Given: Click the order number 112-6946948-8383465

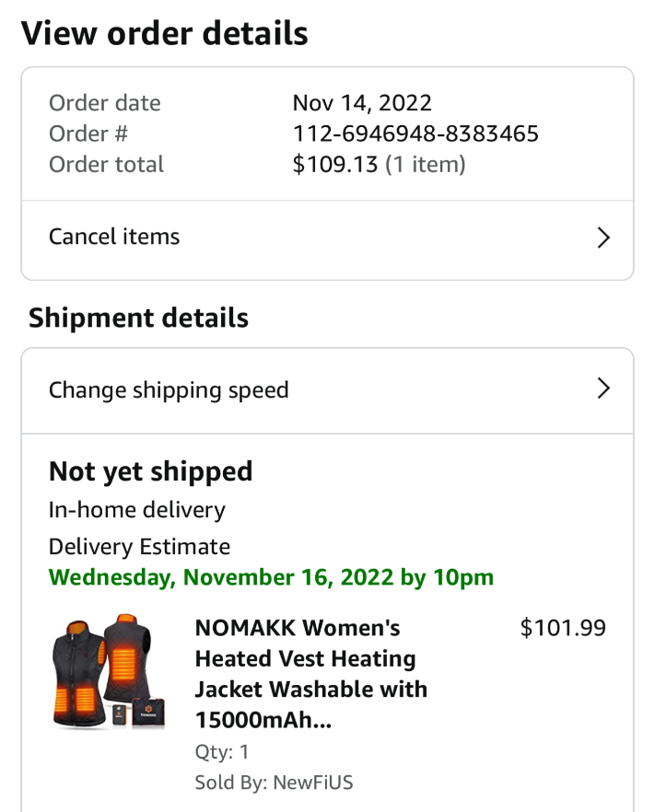Looking at the screenshot, I should click(x=415, y=133).
